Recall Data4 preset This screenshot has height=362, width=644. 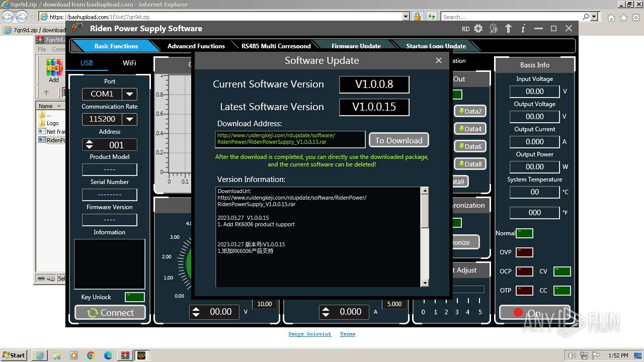(x=470, y=129)
